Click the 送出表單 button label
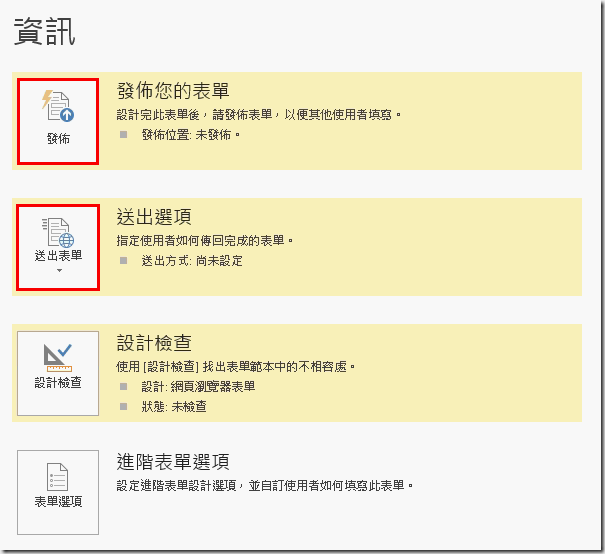Screen dimensions: 605x554 tap(58, 256)
